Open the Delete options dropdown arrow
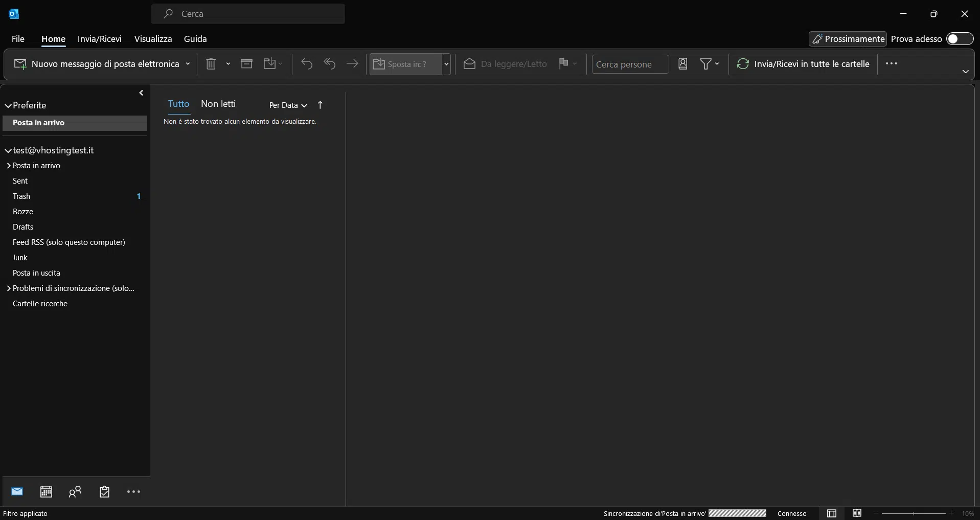980x520 pixels. (228, 64)
